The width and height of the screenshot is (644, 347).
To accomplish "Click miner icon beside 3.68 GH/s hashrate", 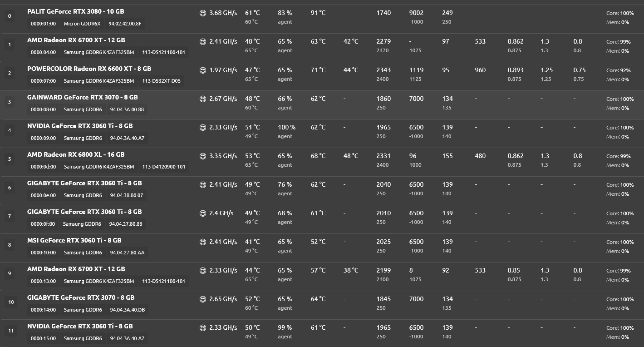I will pyautogui.click(x=203, y=13).
